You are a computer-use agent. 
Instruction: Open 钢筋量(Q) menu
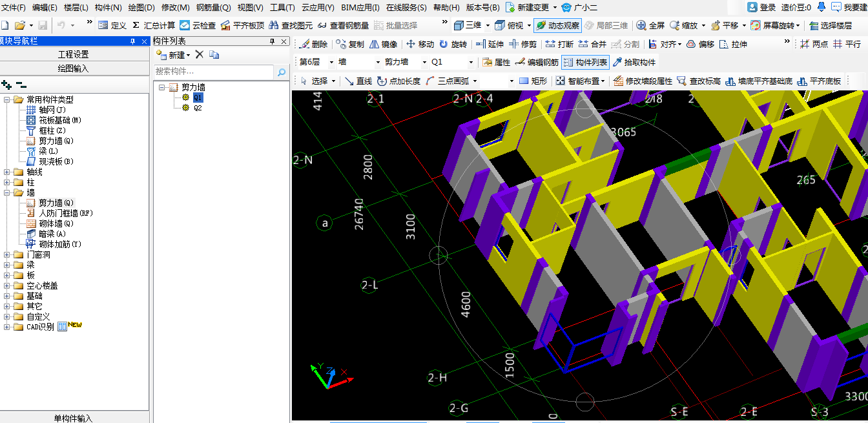(x=213, y=8)
